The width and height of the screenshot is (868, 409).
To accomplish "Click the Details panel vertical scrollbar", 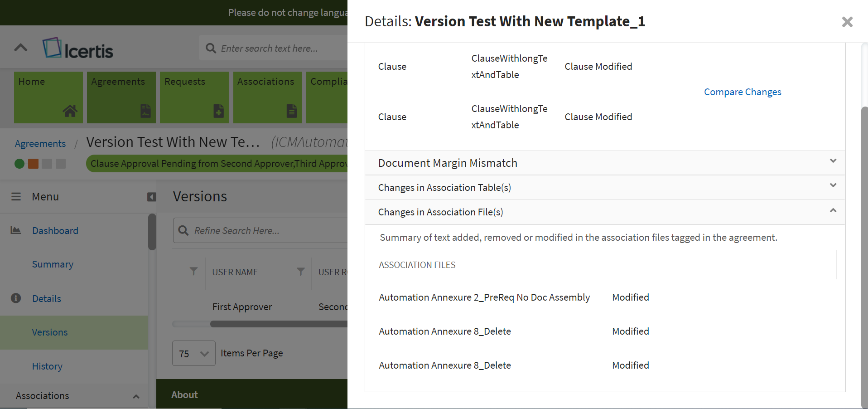I will point(864,254).
